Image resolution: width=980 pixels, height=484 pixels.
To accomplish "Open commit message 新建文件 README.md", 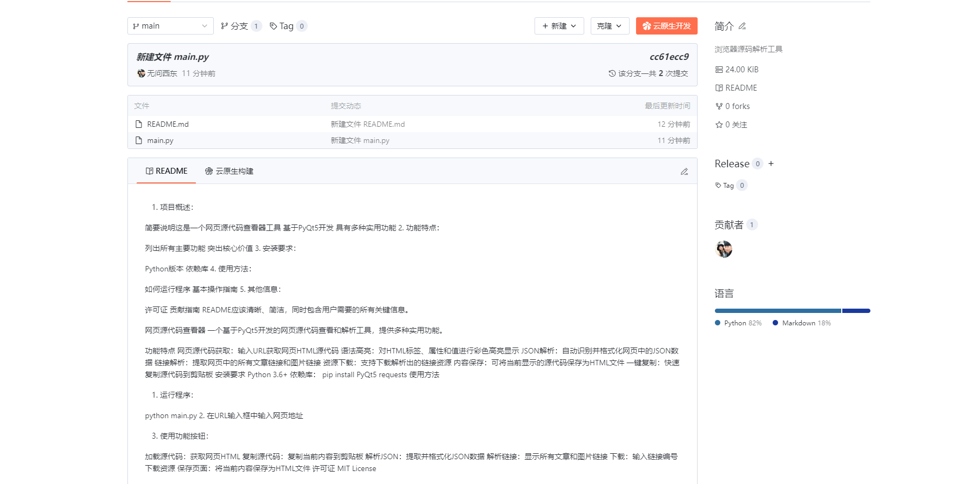I will coord(368,124).
